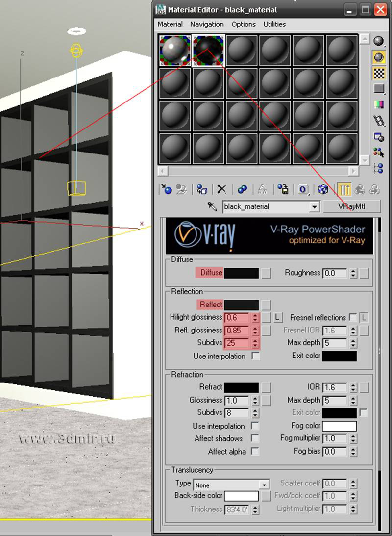The width and height of the screenshot is (392, 536).
Task: Click map button next to Roughness
Action: 365,273
